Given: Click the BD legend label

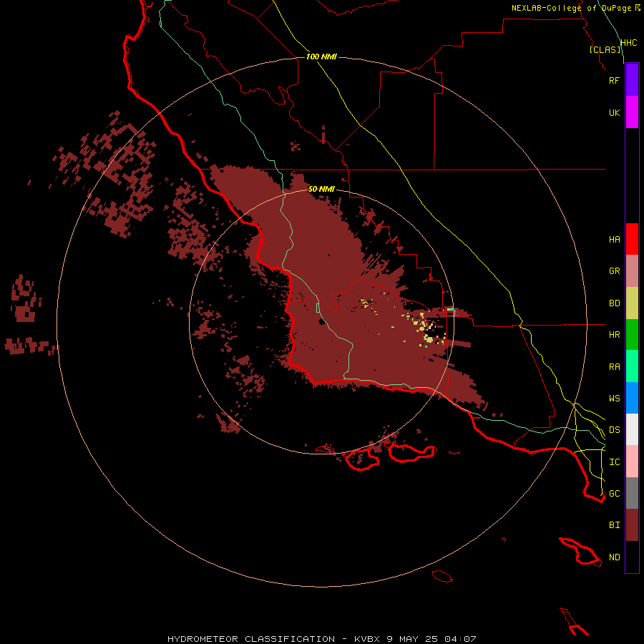Looking at the screenshot, I should pyautogui.click(x=614, y=303).
